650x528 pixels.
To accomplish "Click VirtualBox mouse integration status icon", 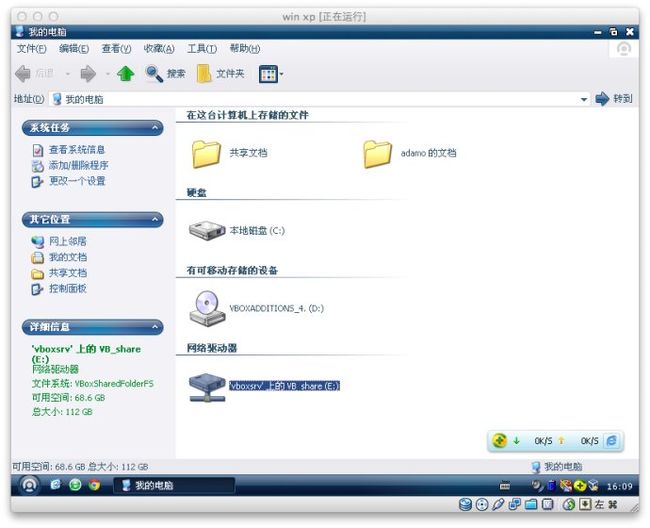I will (x=569, y=504).
